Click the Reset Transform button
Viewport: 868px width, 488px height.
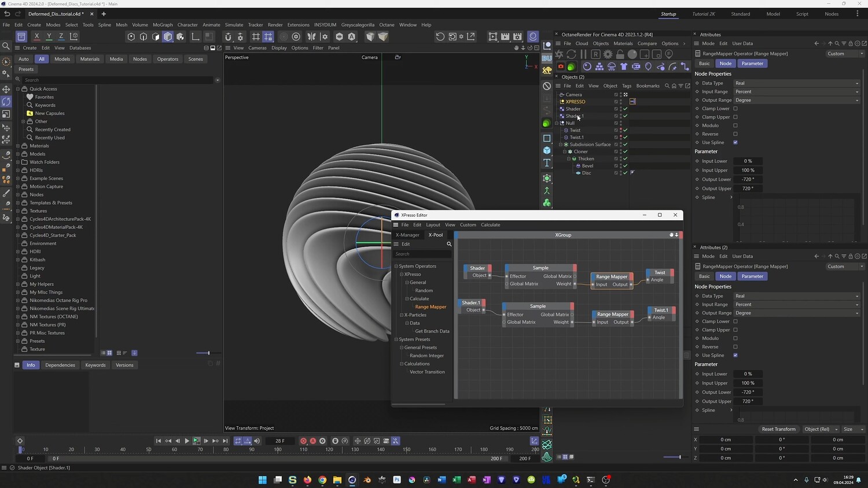pyautogui.click(x=778, y=429)
